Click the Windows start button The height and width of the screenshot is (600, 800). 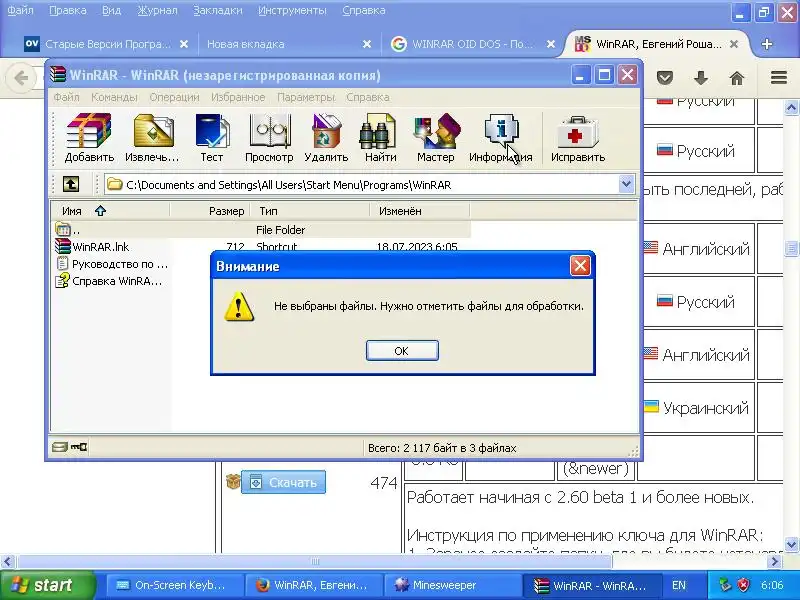pos(47,585)
